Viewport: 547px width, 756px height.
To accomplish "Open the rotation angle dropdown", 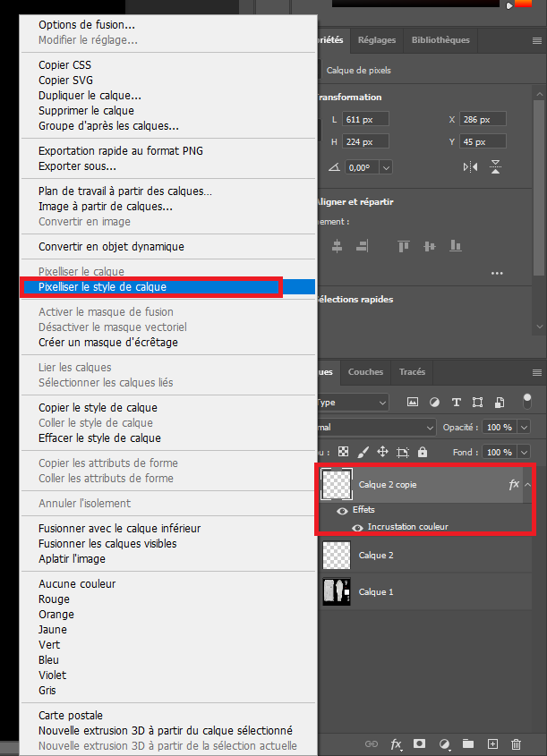I will coord(386,167).
